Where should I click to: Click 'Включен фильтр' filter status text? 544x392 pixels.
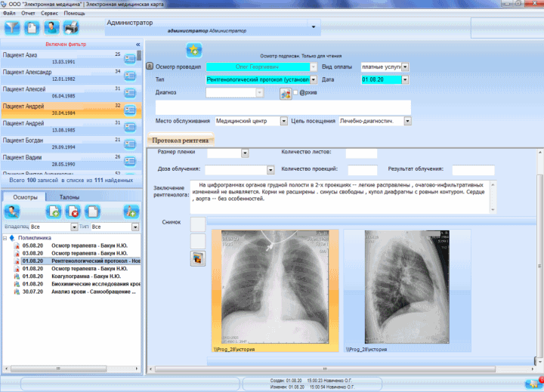(66, 45)
